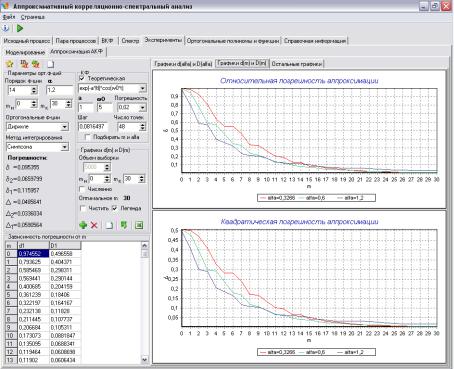454x369 pixels.
Task: Click alfa=0,3266 legend entry in upper chart
Action: [278, 198]
